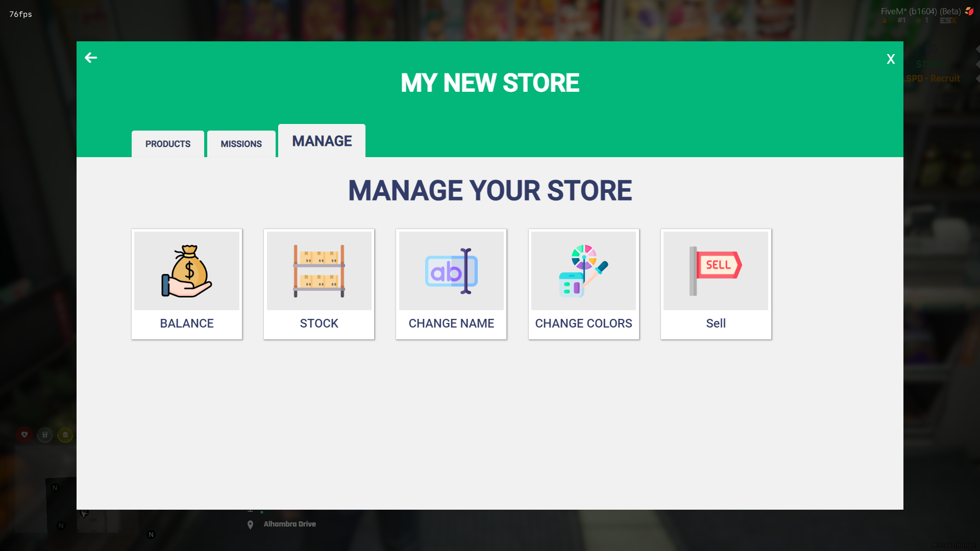Viewport: 980px width, 551px height.
Task: Click the back arrow in the green header
Action: pos(90,58)
